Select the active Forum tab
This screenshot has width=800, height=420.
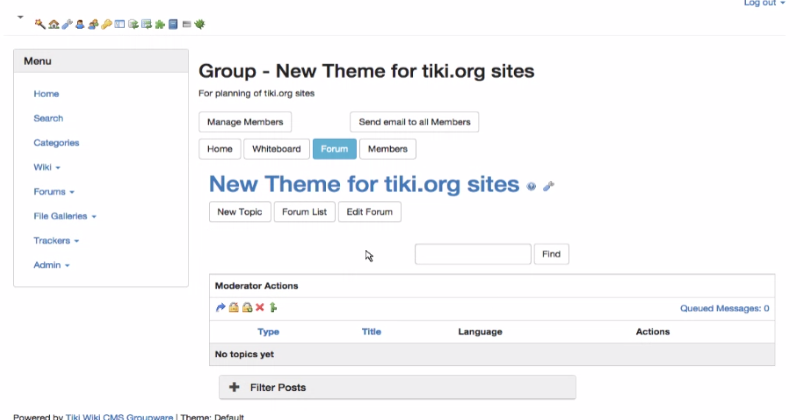coord(335,149)
